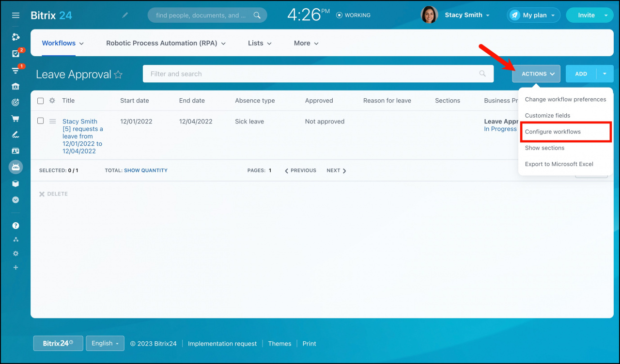Viewport: 620px width, 364px height.
Task: Expand the Lists dropdown
Action: pos(269,44)
